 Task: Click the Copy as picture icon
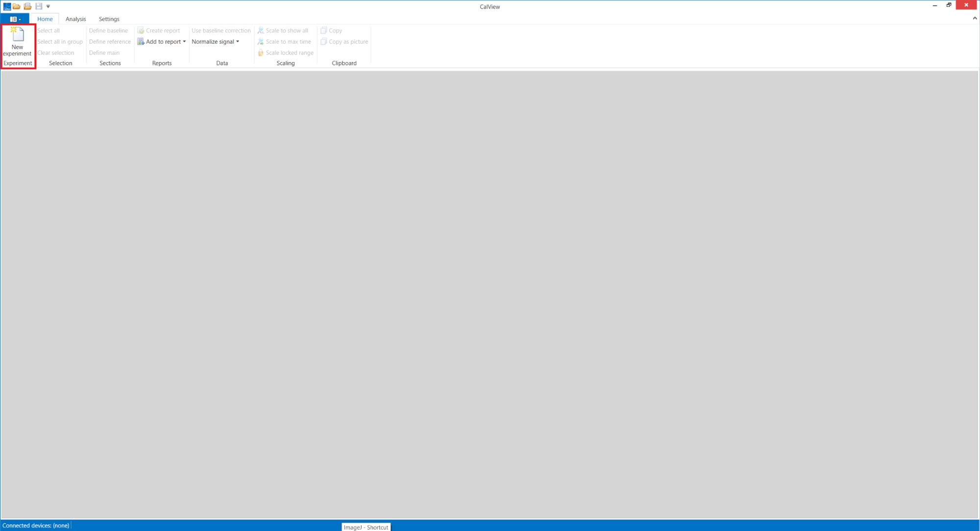(323, 42)
